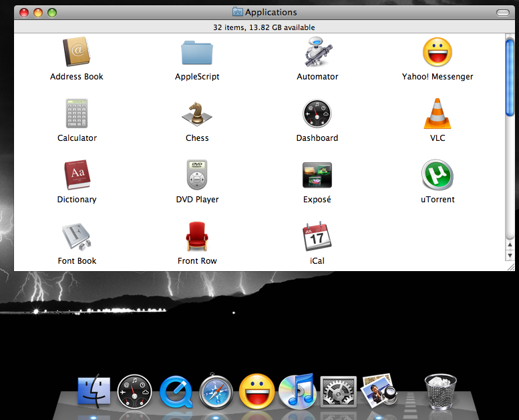Select the DVD Player remote icon
Screen dimensions: 519x420
pos(197,175)
